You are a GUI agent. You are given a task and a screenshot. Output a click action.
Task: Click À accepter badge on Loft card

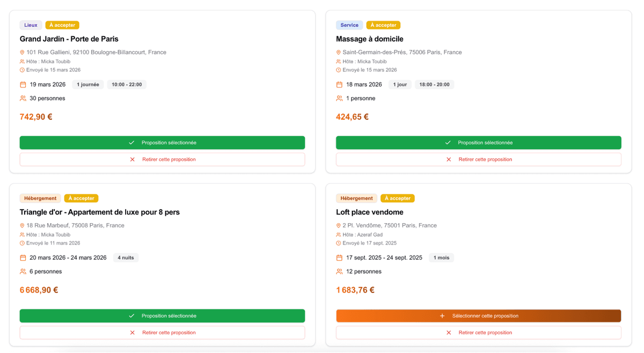click(x=397, y=198)
